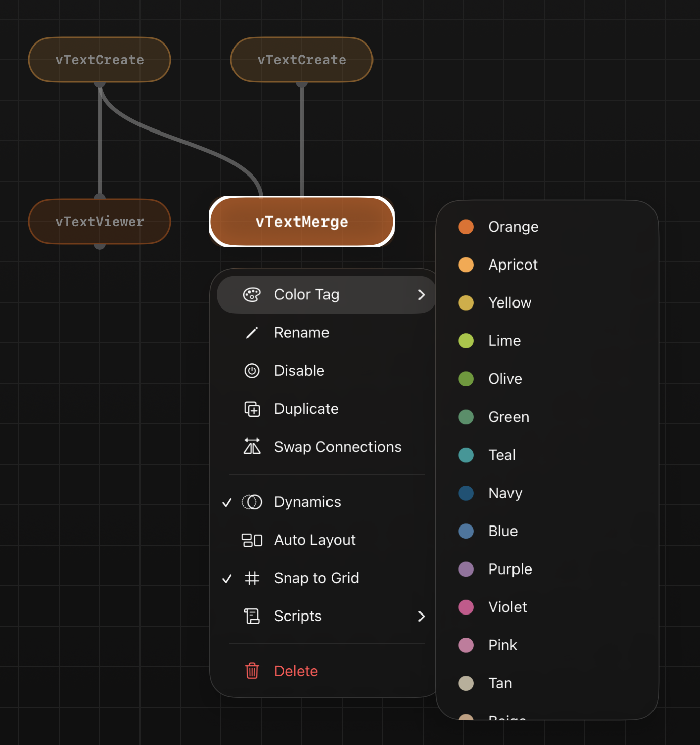
Task: Pick the Purple color swatch
Action: (x=466, y=569)
